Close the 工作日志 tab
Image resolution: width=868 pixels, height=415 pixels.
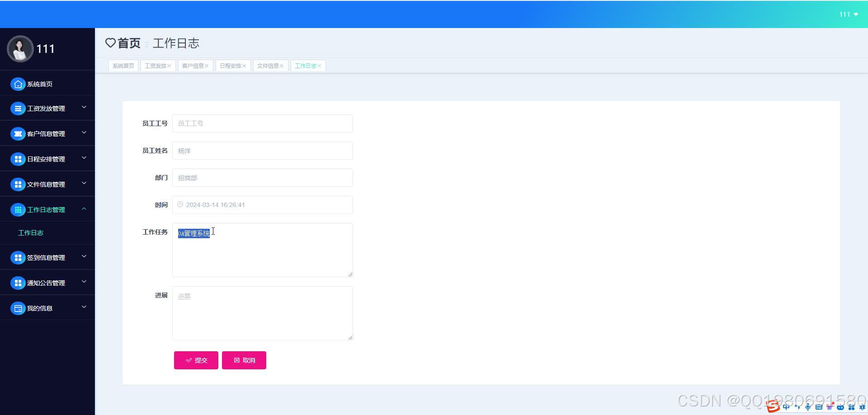[x=319, y=66]
